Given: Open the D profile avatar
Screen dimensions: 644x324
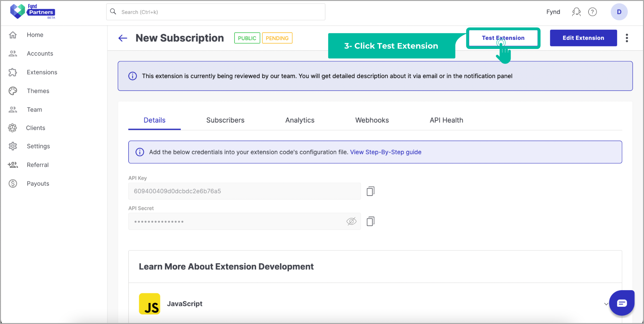Looking at the screenshot, I should [x=619, y=12].
